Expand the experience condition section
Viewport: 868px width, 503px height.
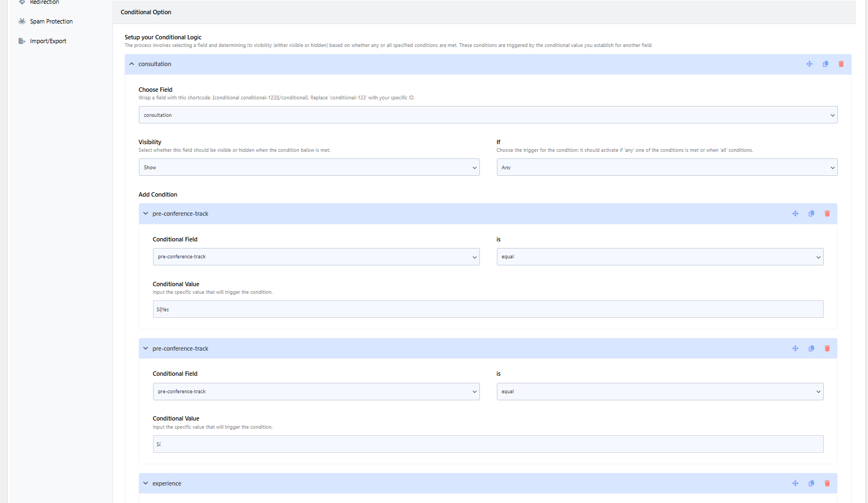point(145,483)
